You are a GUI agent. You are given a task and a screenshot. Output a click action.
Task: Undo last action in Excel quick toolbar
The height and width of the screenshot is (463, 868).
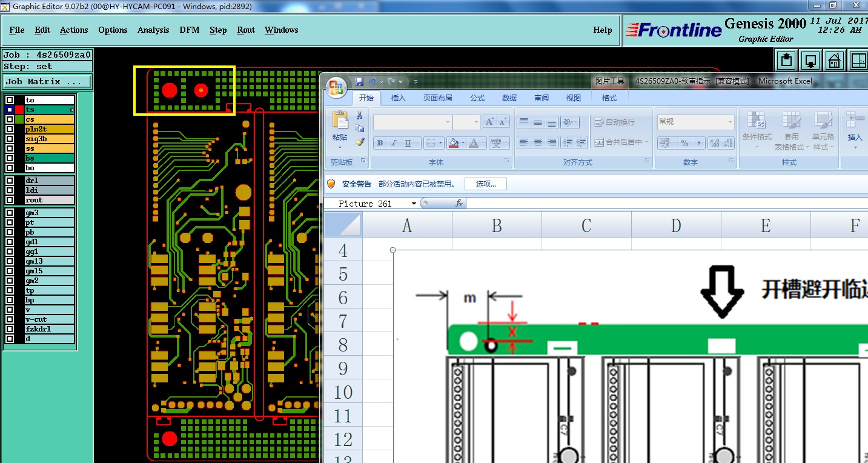click(373, 81)
